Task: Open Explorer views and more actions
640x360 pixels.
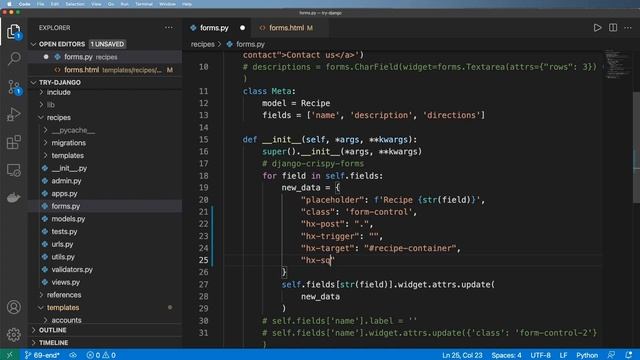Action: (x=169, y=28)
